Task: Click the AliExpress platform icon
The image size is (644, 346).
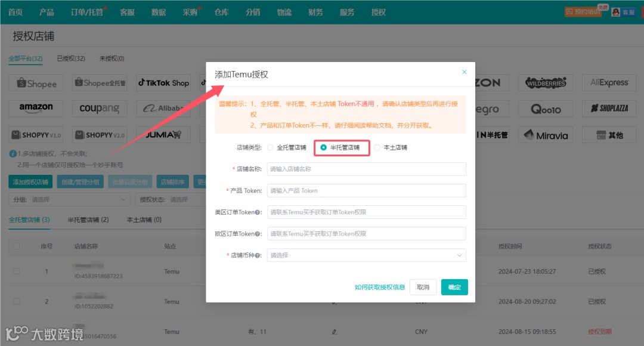Action: [x=609, y=83]
